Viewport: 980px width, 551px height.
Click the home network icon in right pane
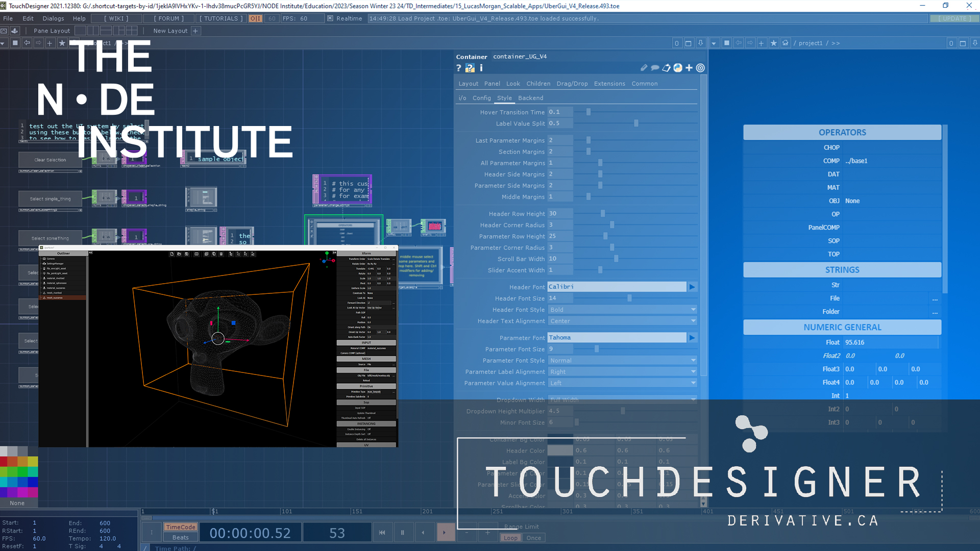pos(786,43)
